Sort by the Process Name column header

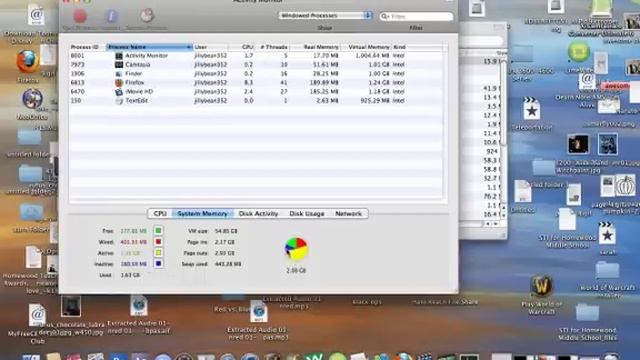pos(149,47)
